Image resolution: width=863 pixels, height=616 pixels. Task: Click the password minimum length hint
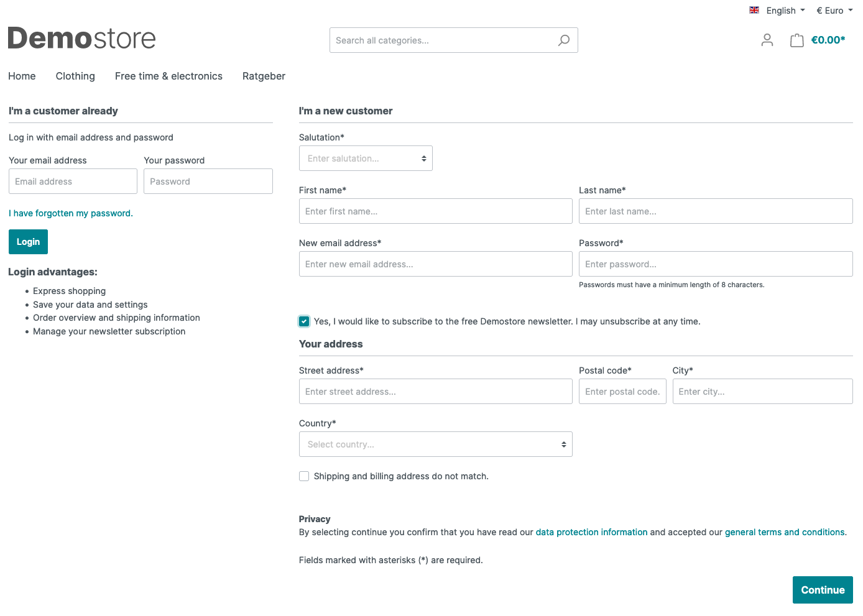click(x=671, y=285)
